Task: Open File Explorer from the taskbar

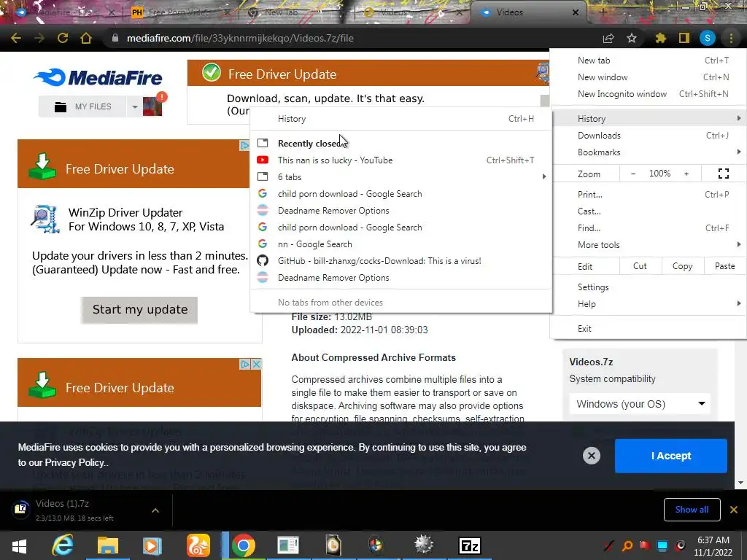Action: 108,545
